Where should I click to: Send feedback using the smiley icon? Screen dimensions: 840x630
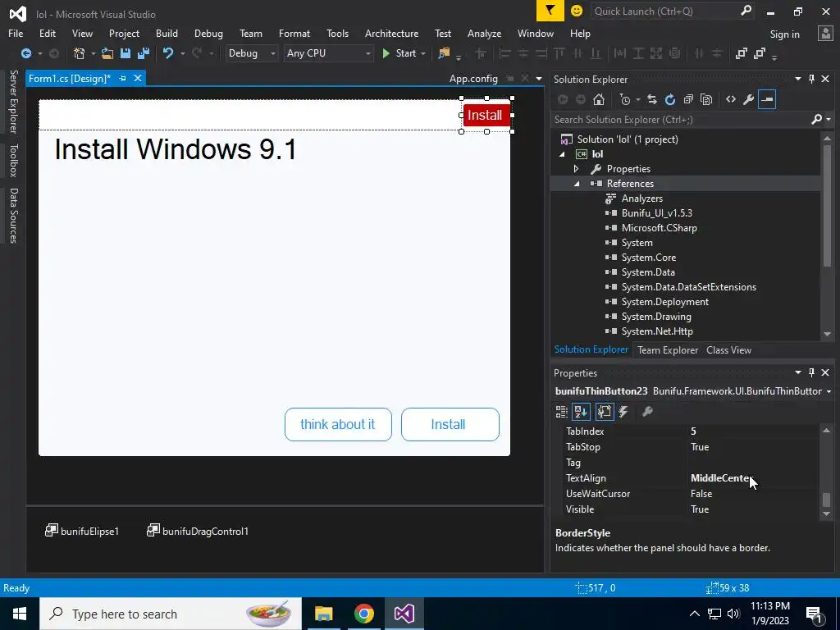coord(577,11)
